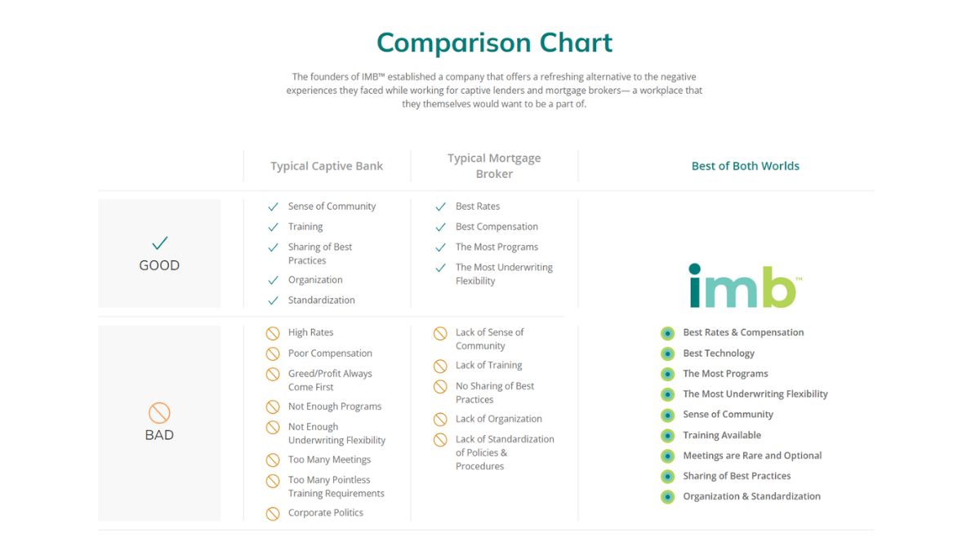Click checkmark next to Standardization
This screenshot has width=980, height=551.
click(274, 300)
